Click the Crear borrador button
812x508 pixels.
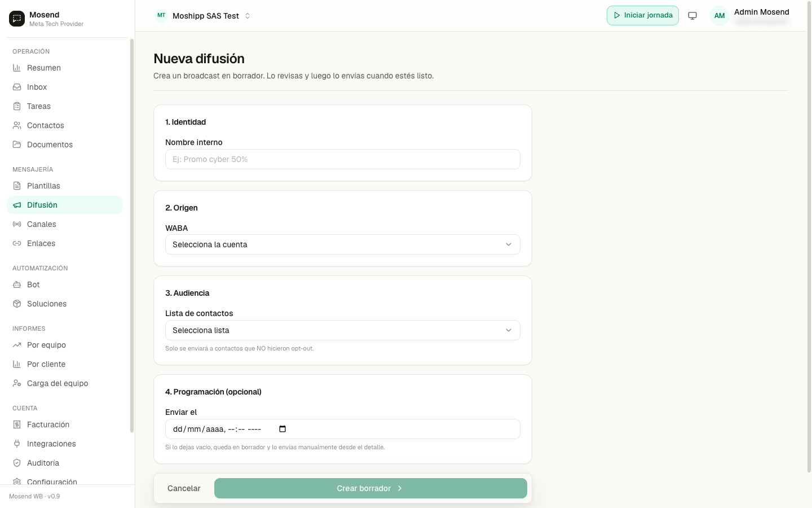[x=370, y=488]
